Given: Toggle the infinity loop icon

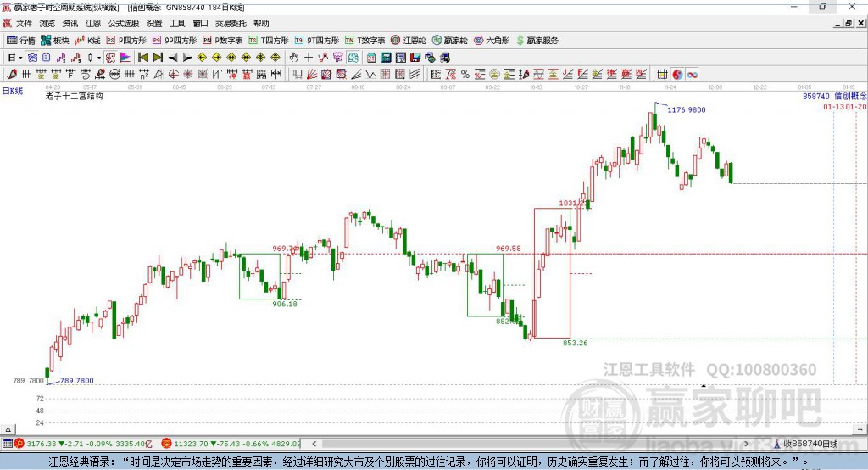Looking at the screenshot, I should [693, 75].
